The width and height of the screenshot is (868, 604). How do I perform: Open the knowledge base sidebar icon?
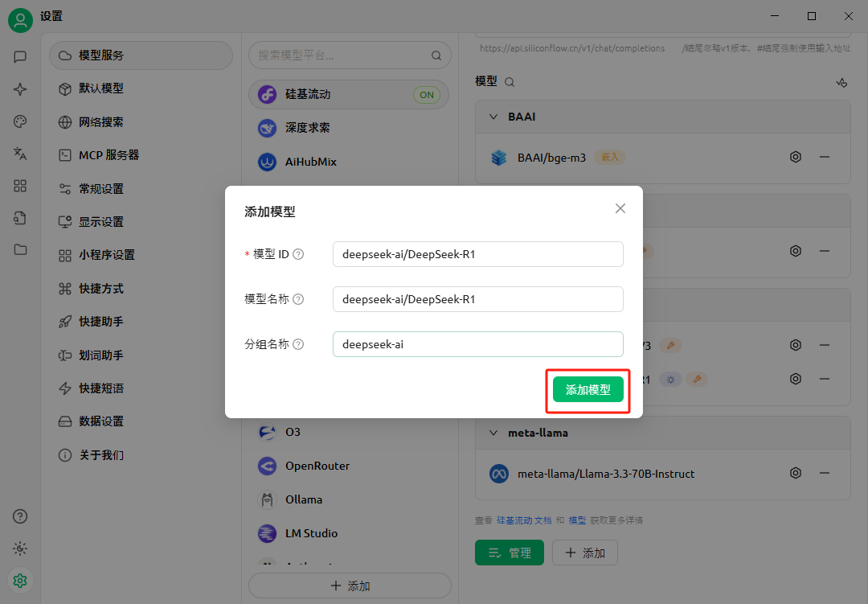coord(20,218)
